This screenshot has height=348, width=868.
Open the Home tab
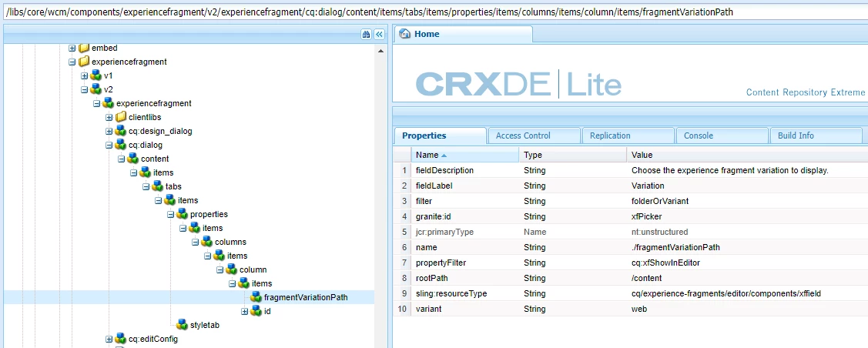click(x=463, y=35)
